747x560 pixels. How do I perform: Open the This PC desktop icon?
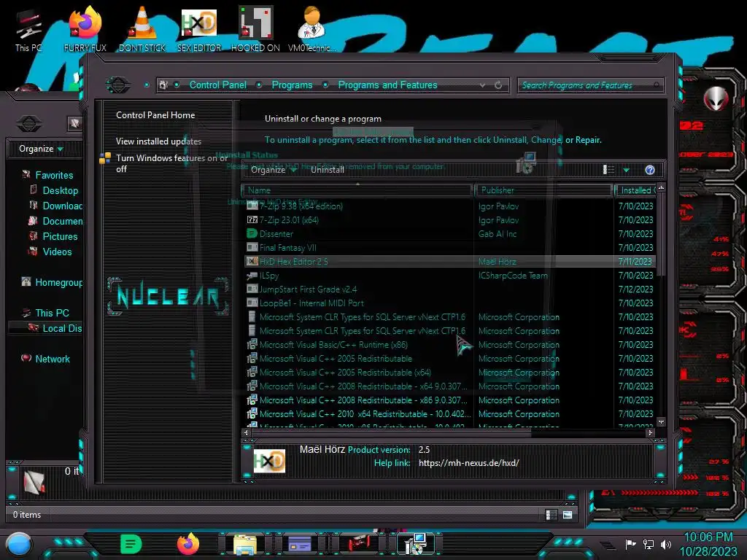28,31
